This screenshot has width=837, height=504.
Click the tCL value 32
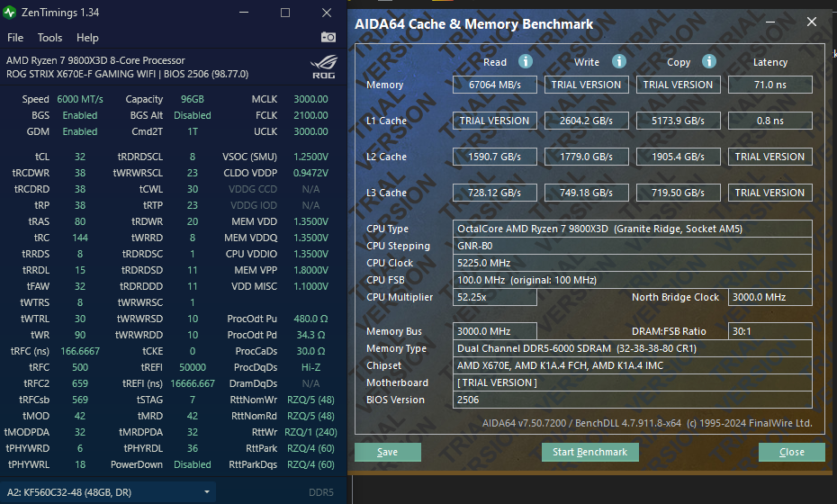pyautogui.click(x=80, y=157)
